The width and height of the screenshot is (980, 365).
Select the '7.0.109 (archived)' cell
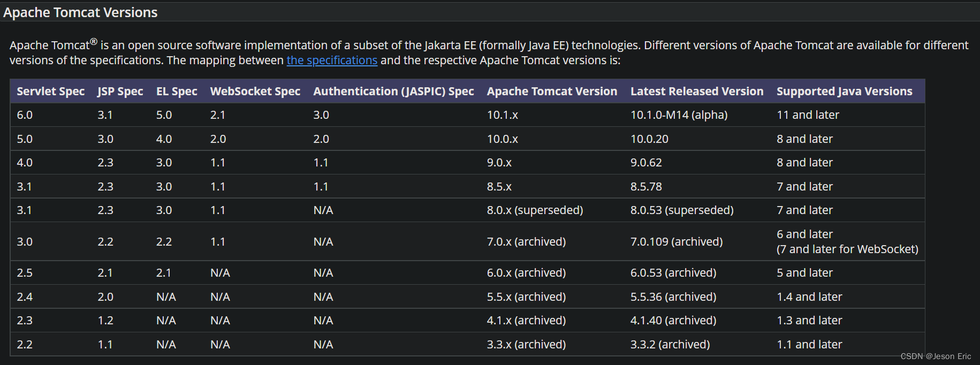coord(677,242)
